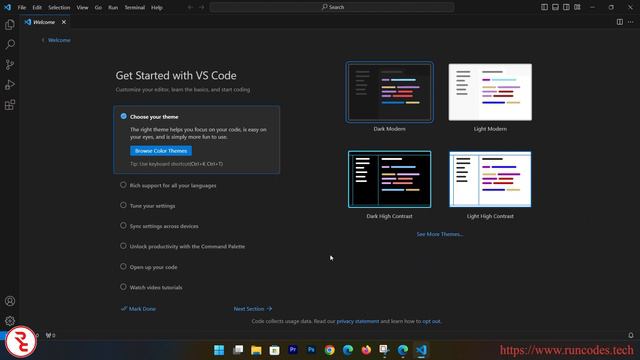640x360 pixels.
Task: Click the Mark Done link
Action: (x=139, y=309)
